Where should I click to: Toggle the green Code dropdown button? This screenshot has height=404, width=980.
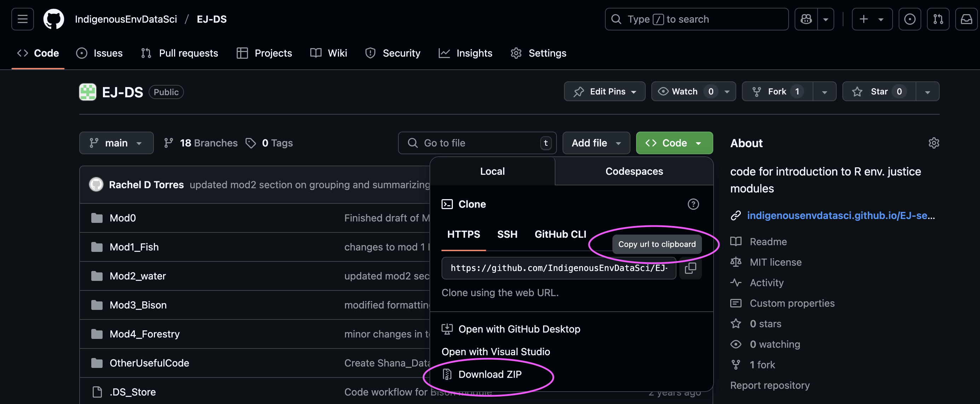click(x=675, y=143)
